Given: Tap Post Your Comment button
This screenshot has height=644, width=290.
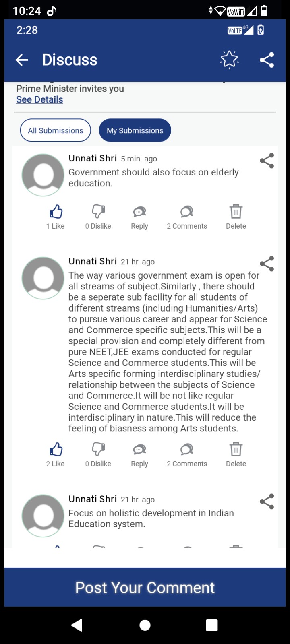Looking at the screenshot, I should [145, 587].
